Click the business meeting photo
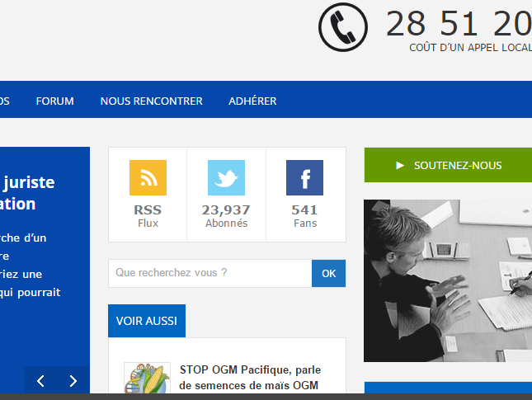The height and width of the screenshot is (400, 532). tap(448, 280)
